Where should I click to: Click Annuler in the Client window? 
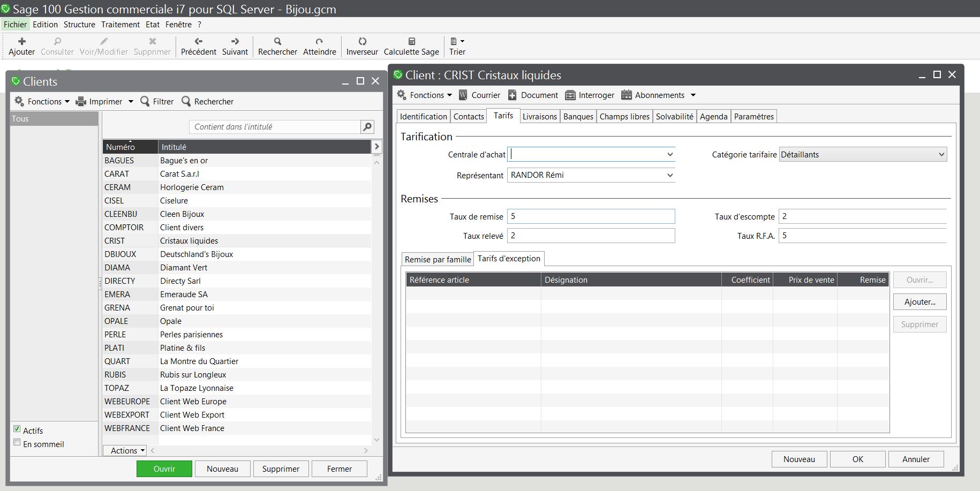point(916,459)
